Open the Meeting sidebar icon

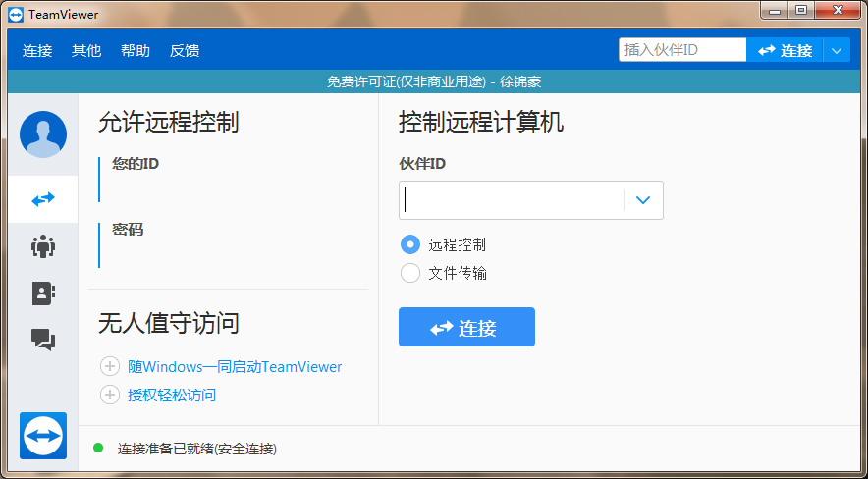43,246
